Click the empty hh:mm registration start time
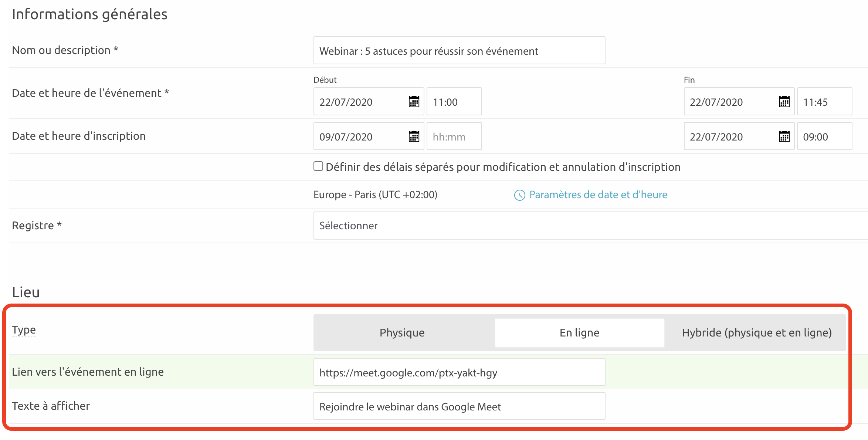The image size is (868, 440). 454,136
